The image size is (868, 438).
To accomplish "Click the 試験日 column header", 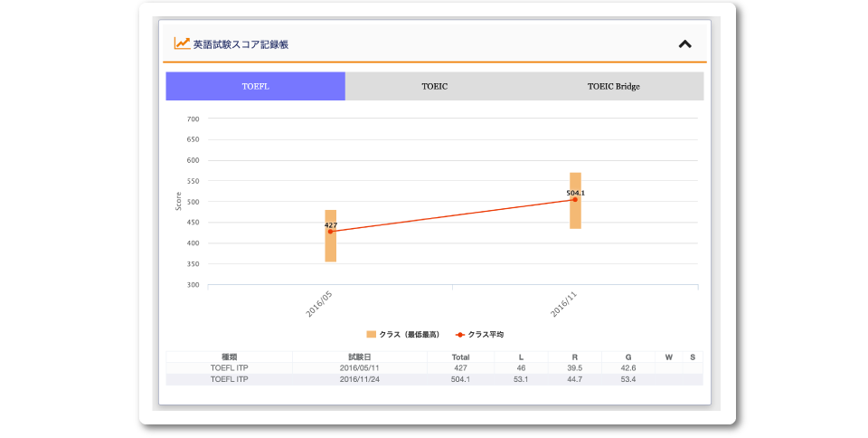I will [x=359, y=357].
